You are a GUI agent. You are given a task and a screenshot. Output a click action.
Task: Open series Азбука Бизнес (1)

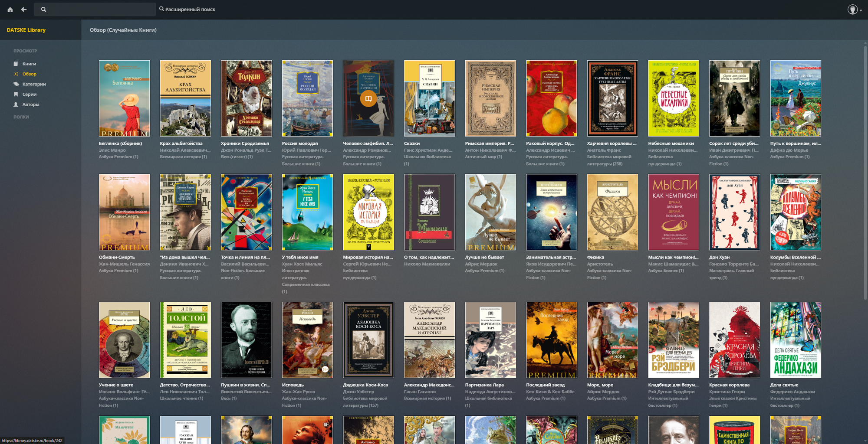tap(666, 271)
